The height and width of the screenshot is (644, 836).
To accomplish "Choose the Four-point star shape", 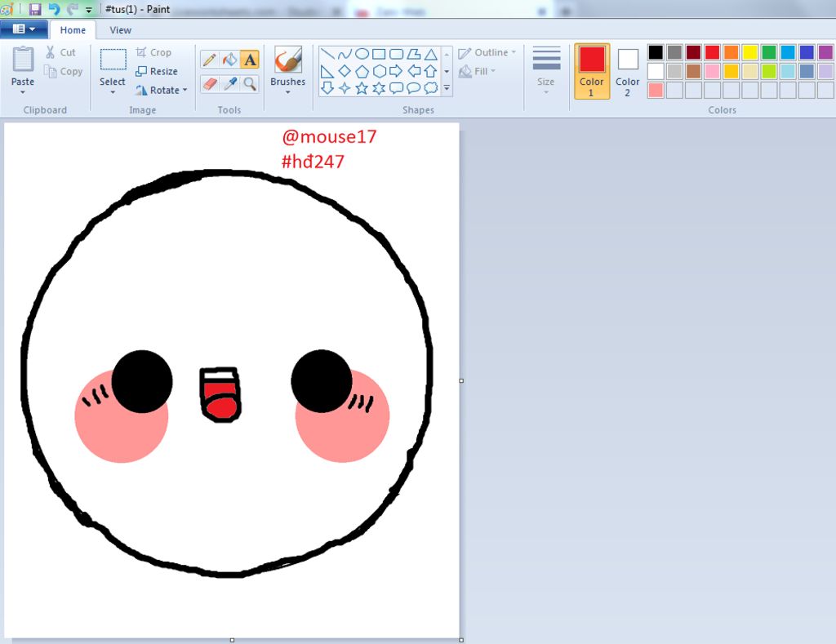I will coord(345,88).
